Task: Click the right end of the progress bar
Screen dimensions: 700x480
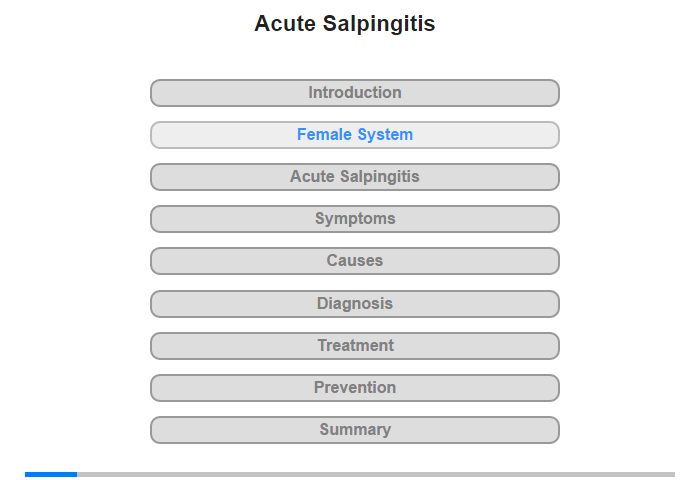Action: 672,474
